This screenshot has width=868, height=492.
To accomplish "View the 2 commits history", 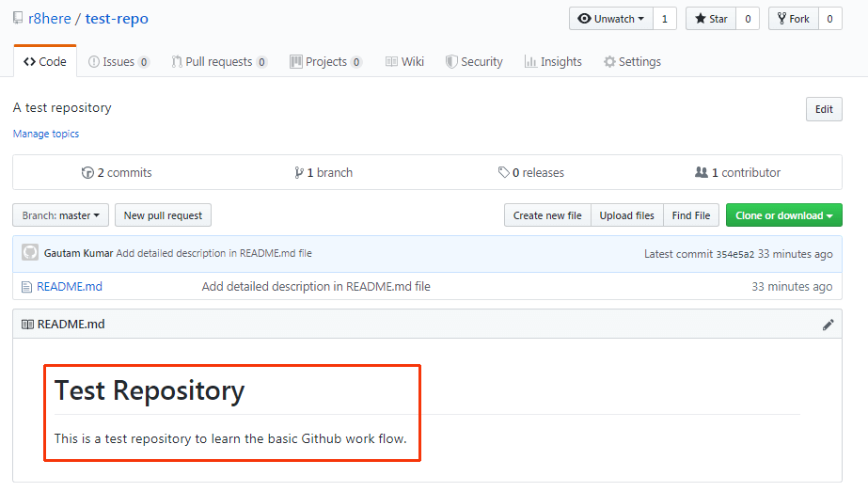I will pos(117,173).
